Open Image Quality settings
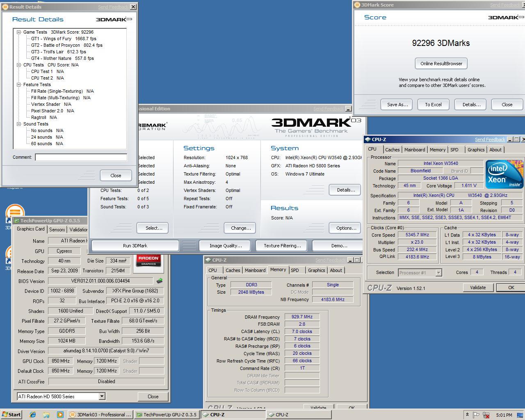 click(x=226, y=246)
